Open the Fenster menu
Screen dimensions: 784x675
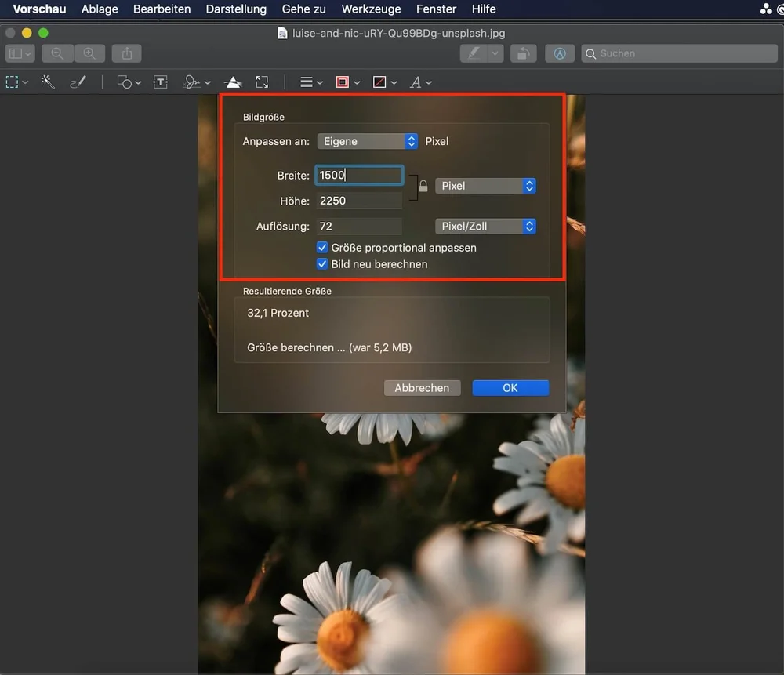pyautogui.click(x=436, y=9)
